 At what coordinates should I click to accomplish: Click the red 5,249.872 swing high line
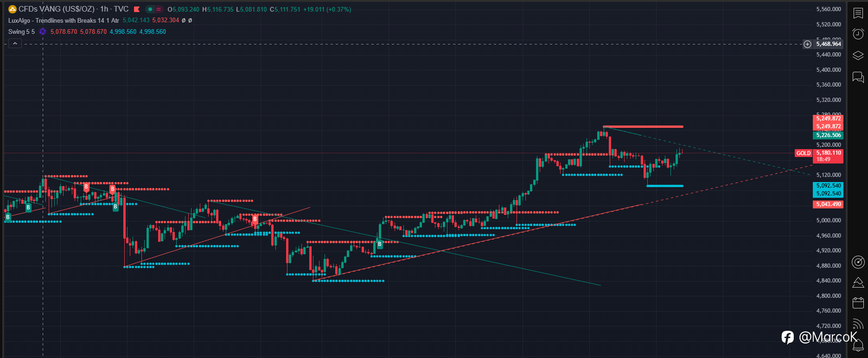point(643,126)
